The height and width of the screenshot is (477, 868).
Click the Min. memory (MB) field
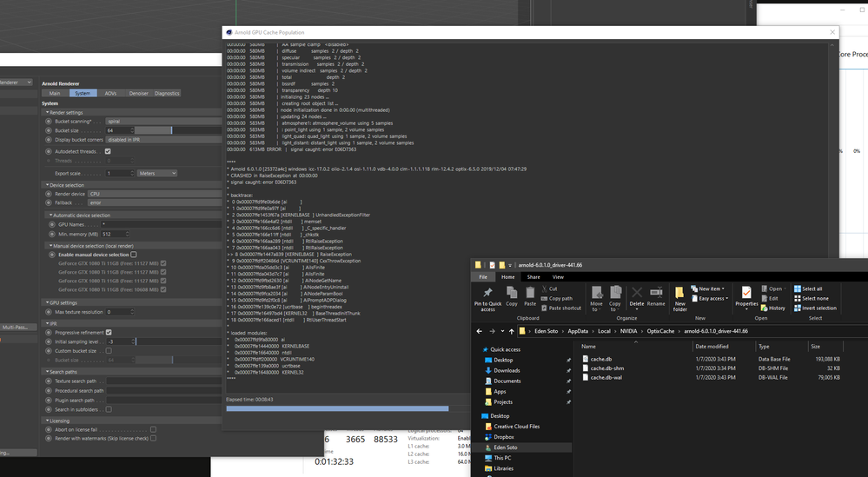116,234
